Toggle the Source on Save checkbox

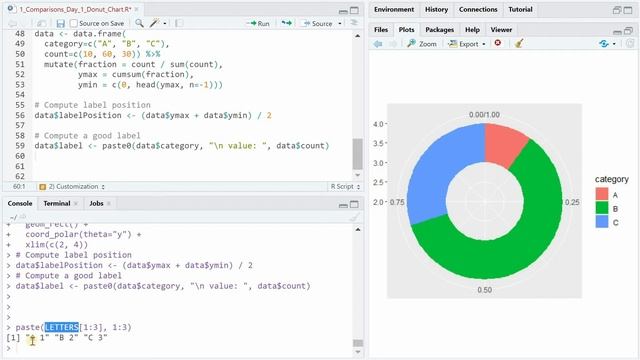coord(74,23)
